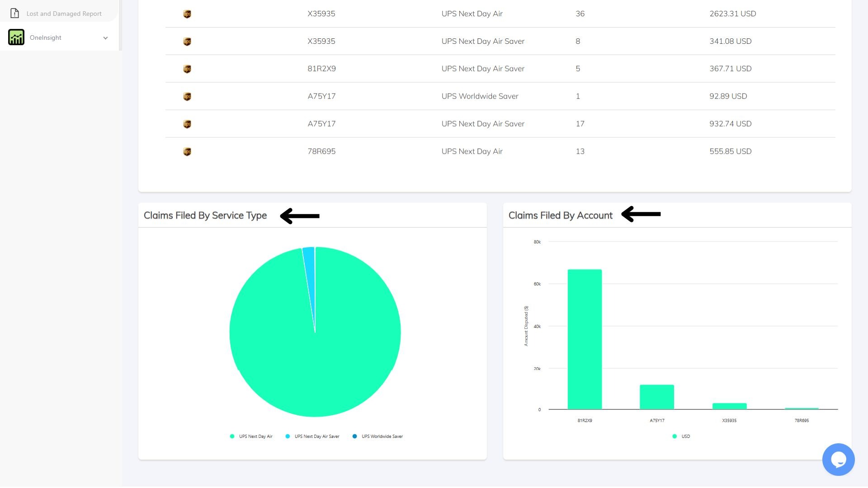Click the 81R2X9 bar in account chart
868x488 pixels.
[585, 339]
